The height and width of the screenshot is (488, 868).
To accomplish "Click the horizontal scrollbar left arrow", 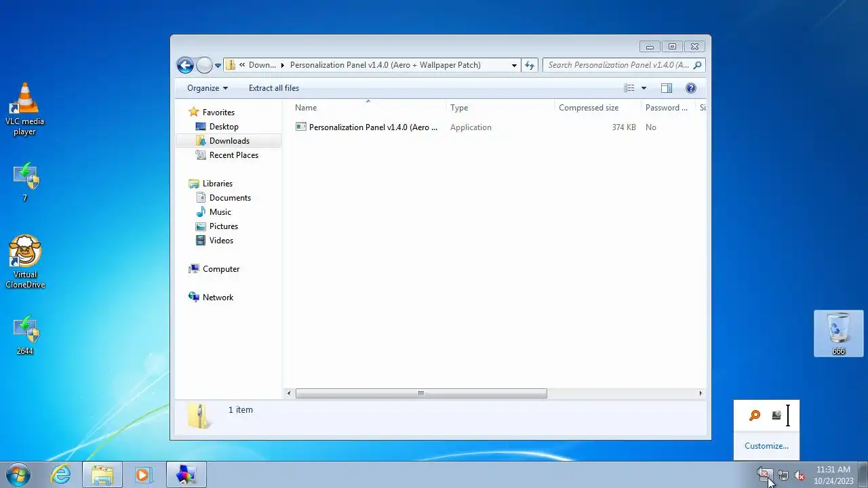I will (x=290, y=393).
